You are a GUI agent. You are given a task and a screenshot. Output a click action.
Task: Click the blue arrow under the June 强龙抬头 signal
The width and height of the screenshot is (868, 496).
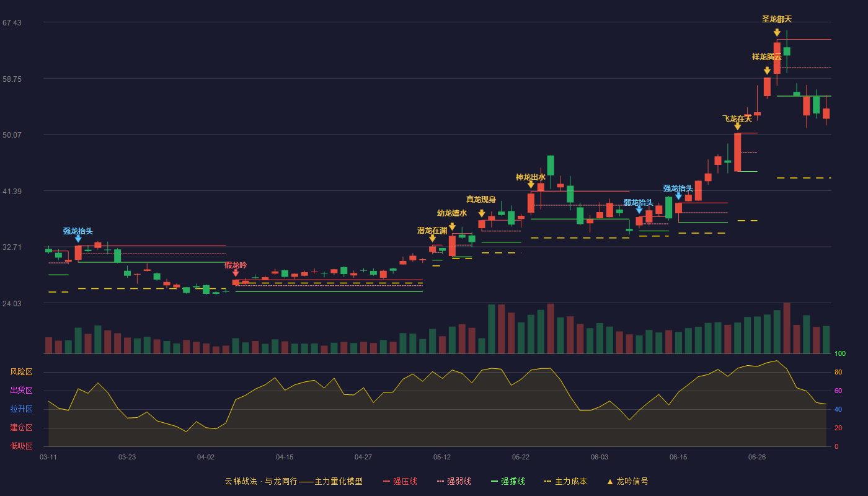click(678, 196)
